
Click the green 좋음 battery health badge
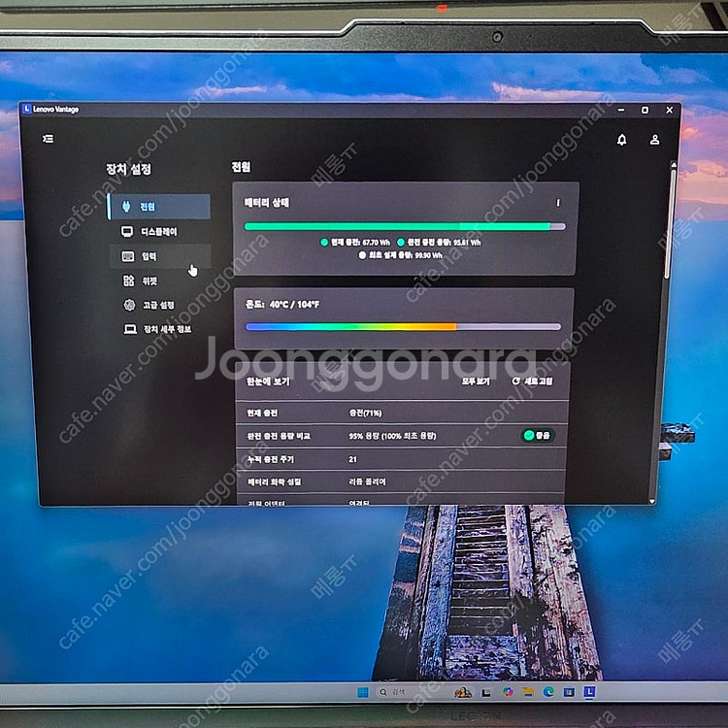(536, 436)
